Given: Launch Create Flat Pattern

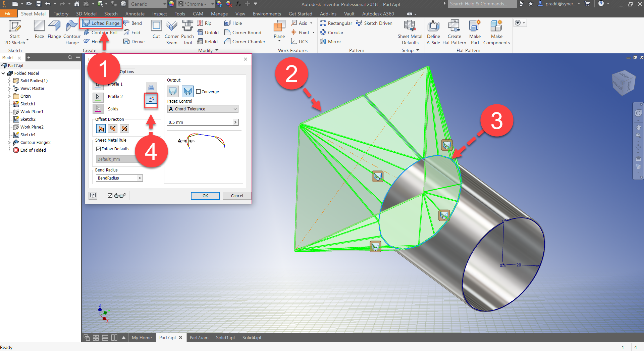Looking at the screenshot, I should pyautogui.click(x=454, y=32).
